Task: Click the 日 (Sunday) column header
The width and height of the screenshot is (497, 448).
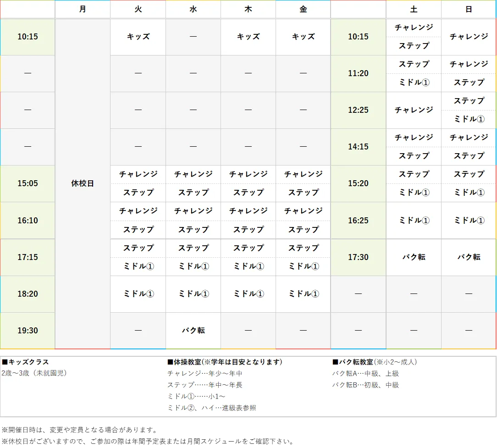Action: click(x=469, y=9)
